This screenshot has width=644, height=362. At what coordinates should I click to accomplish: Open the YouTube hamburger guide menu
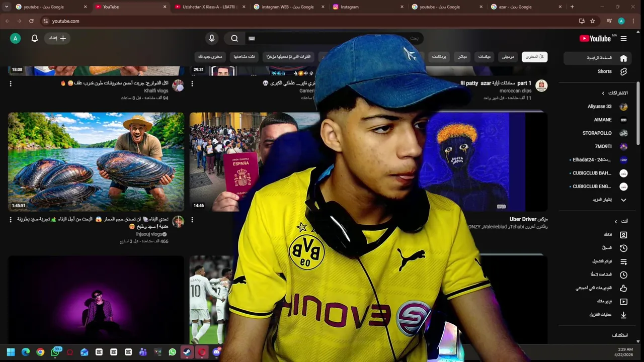[623, 38]
